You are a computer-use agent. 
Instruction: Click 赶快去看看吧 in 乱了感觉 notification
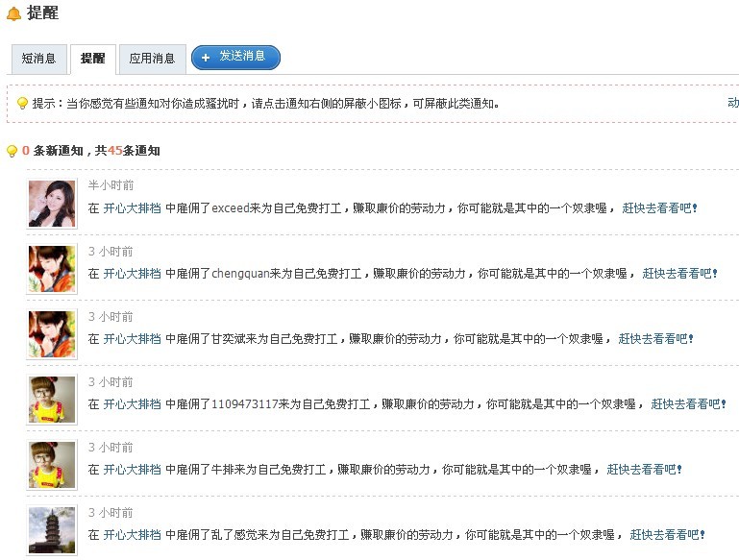(667, 535)
